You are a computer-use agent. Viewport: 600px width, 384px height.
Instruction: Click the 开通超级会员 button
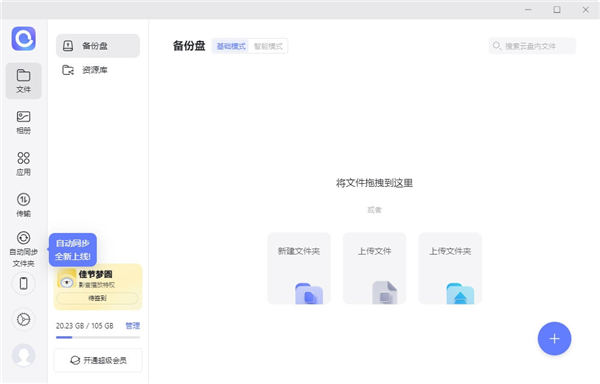point(98,360)
